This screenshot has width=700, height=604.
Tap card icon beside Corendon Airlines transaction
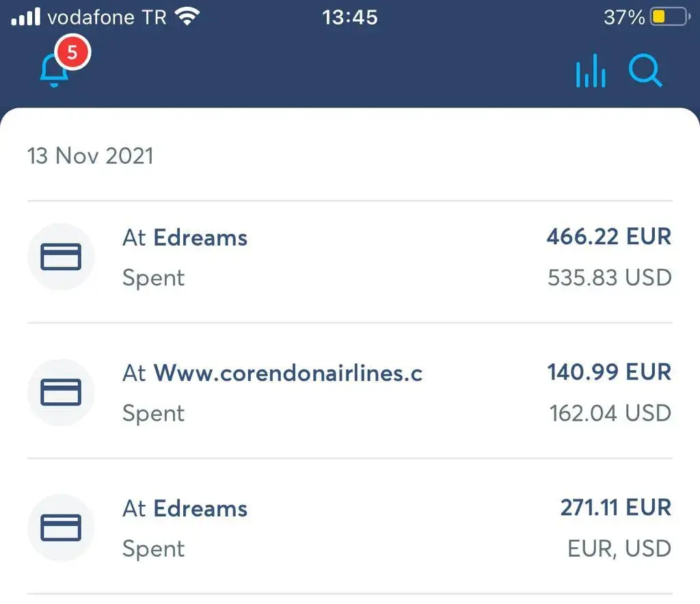point(61,393)
